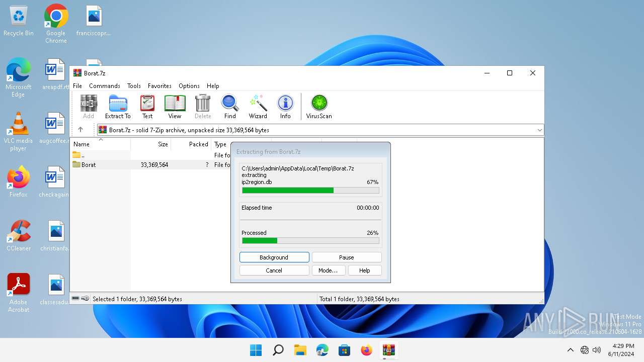The width and height of the screenshot is (644, 362).
Task: Open the Help menu
Action: pos(213,86)
